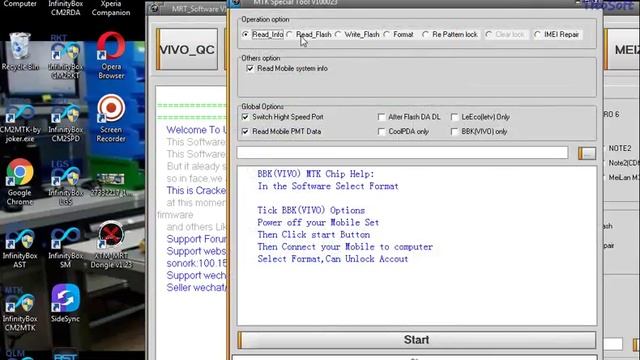The width and height of the screenshot is (640, 360).
Task: Click 'Then Connect your Mobile to computer' line
Action: tap(345, 247)
